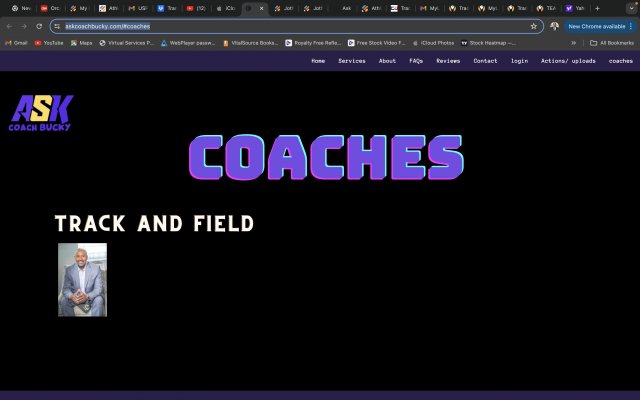Open the Chrome profile avatar
Screen dimensions: 640x400
(554, 26)
